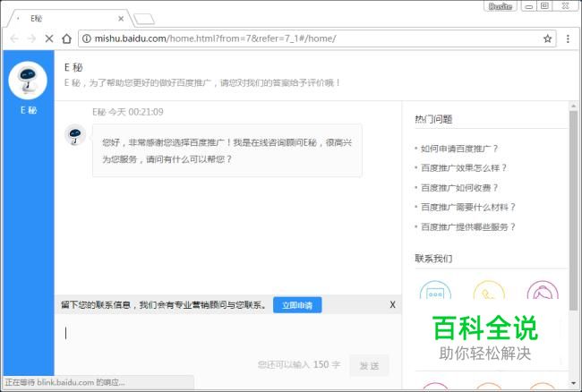Viewport: 582px width, 392px height.
Task: Bookmark this page with the star icon
Action: pyautogui.click(x=547, y=38)
